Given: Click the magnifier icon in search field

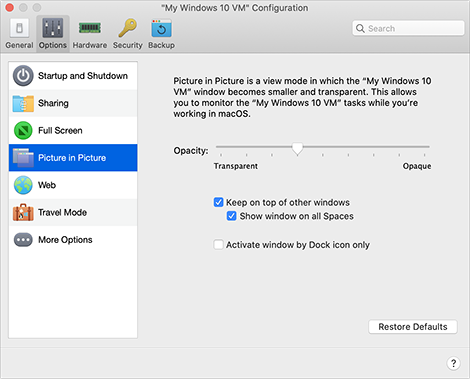Looking at the screenshot, I should pos(360,28).
